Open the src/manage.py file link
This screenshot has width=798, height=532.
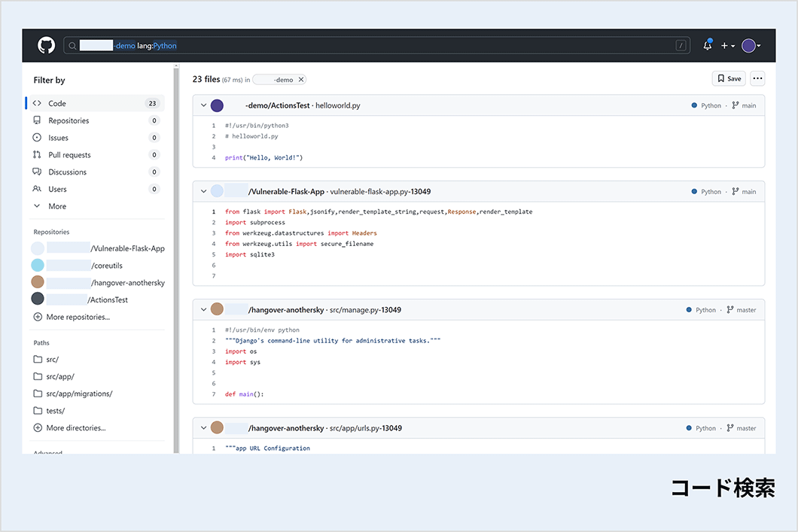point(365,310)
